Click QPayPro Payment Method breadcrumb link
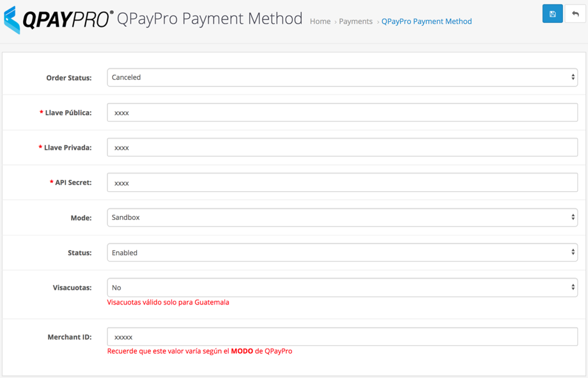The width and height of the screenshot is (588, 378). (x=426, y=21)
